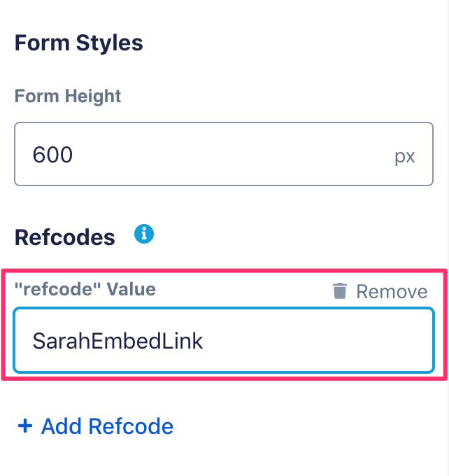Screen dimensions: 449x476
Task: Click the trash can icon
Action: coord(340,291)
